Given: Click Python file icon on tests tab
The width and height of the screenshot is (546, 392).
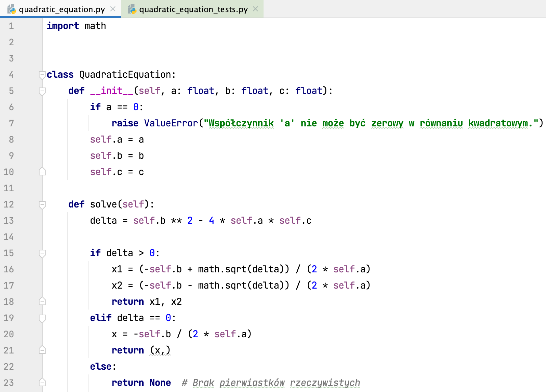Looking at the screenshot, I should 132,9.
